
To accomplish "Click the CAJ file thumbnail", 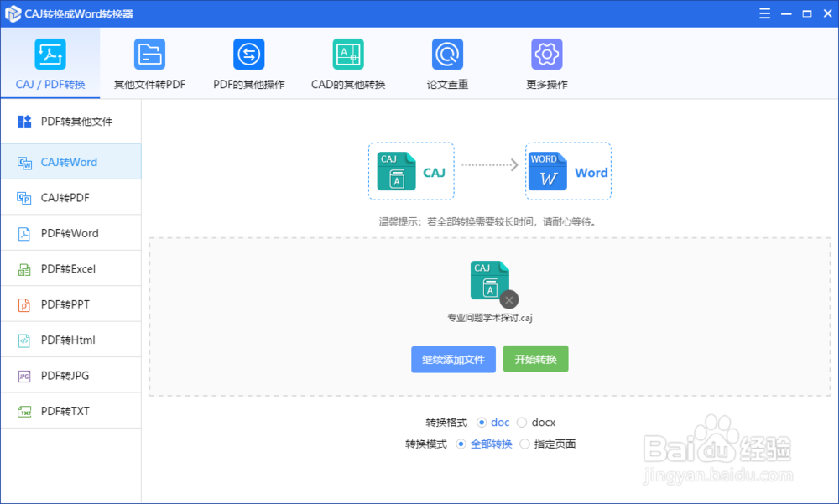I will pyautogui.click(x=490, y=279).
